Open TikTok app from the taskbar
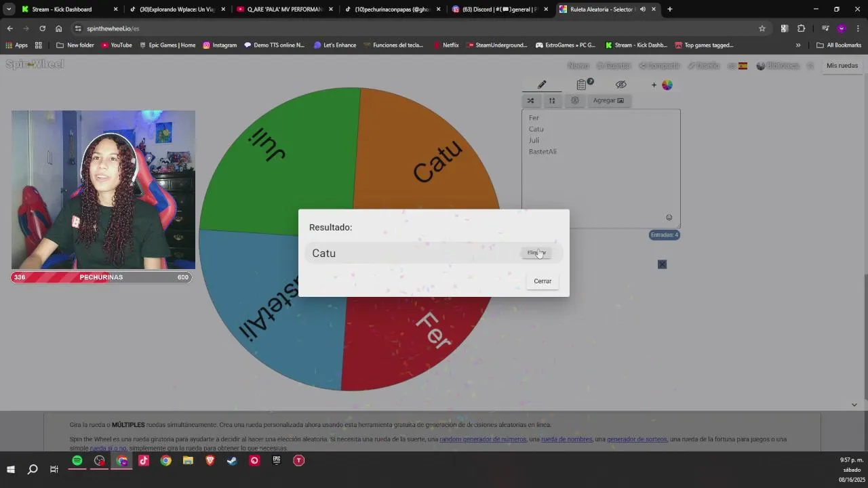Image resolution: width=868 pixels, height=488 pixels. point(144,461)
